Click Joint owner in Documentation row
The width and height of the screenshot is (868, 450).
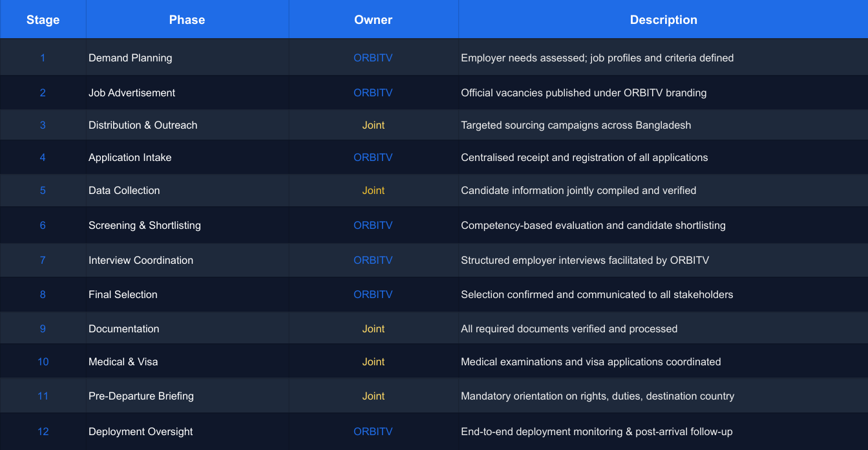[x=373, y=328]
